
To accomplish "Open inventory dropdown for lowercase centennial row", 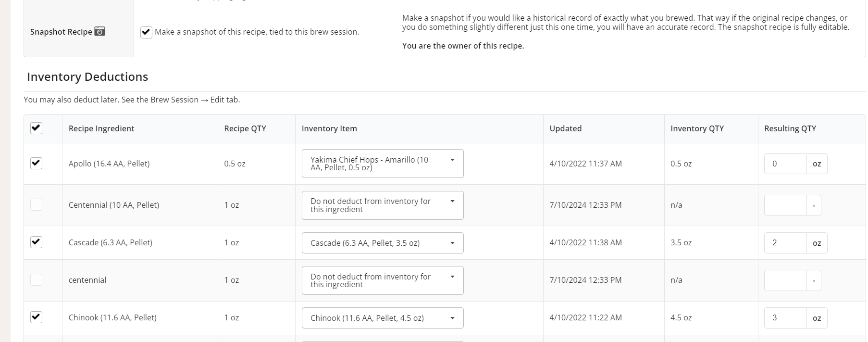I will (383, 280).
